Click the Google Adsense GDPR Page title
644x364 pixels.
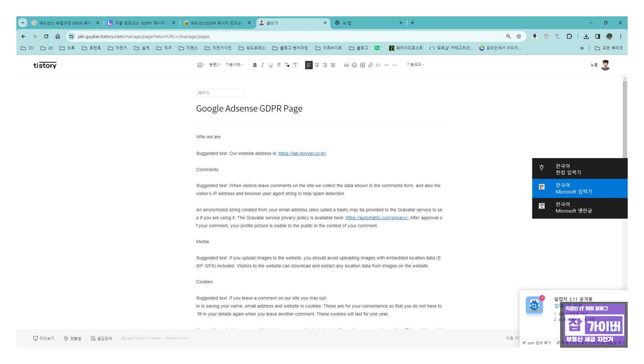point(249,108)
